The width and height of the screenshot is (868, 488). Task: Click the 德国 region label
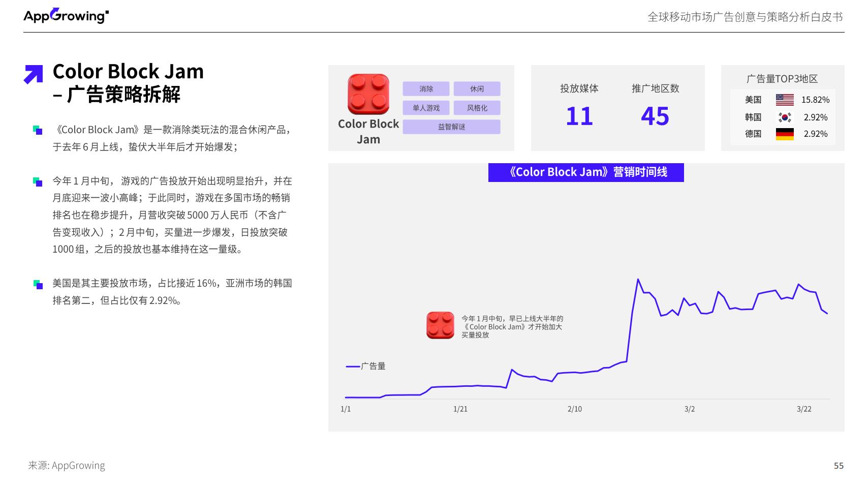point(753,134)
